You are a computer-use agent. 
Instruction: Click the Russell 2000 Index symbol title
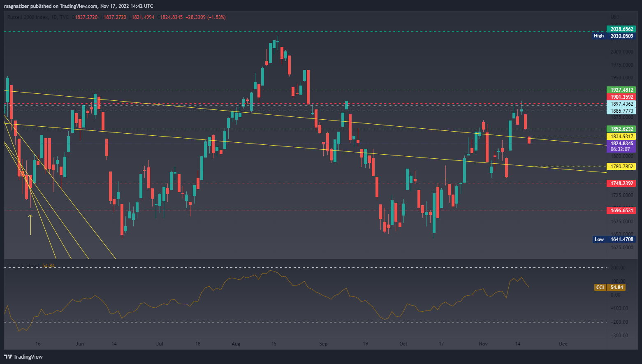coord(27,17)
